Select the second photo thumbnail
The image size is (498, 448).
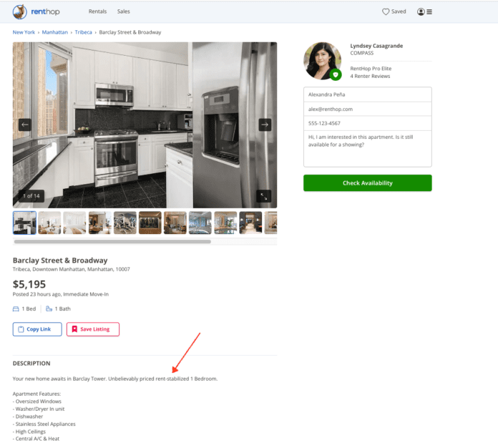point(49,223)
